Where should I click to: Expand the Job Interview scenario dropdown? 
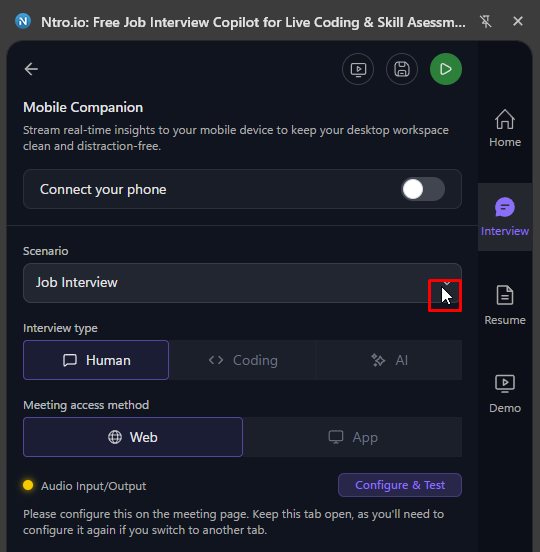pyautogui.click(x=242, y=283)
